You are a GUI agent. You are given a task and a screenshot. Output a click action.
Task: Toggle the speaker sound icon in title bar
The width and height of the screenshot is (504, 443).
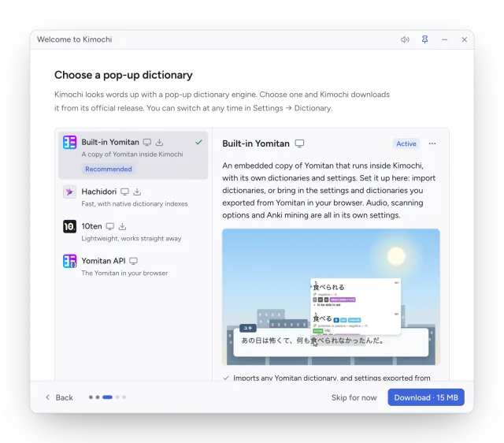coord(405,39)
